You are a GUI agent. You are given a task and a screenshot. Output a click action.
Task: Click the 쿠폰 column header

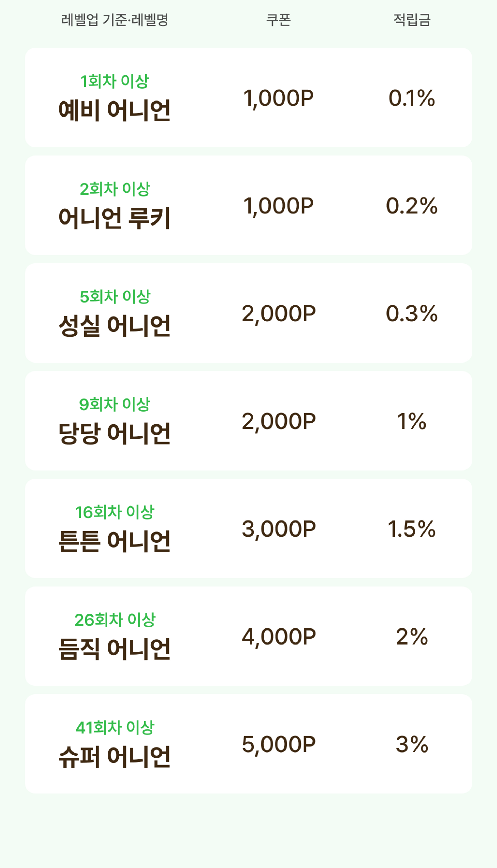pos(278,20)
